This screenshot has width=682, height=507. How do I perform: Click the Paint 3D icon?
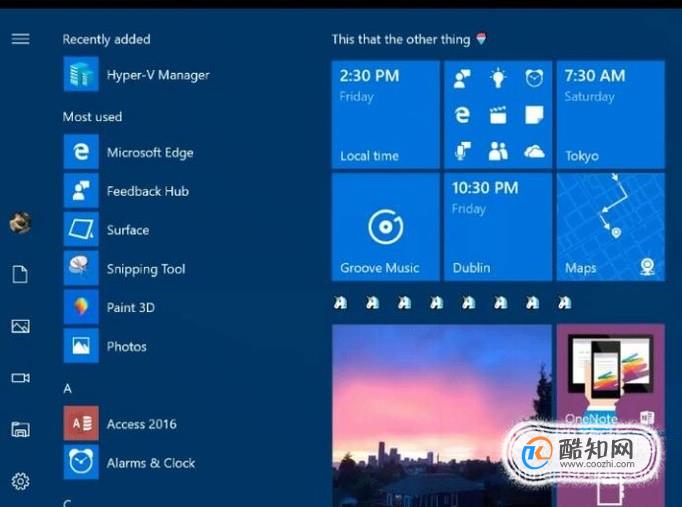[x=81, y=307]
